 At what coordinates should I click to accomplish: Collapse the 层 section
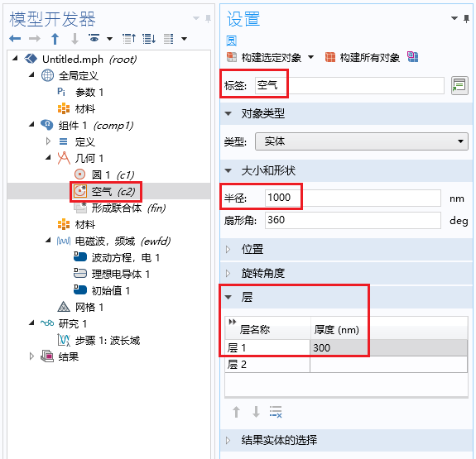[228, 297]
